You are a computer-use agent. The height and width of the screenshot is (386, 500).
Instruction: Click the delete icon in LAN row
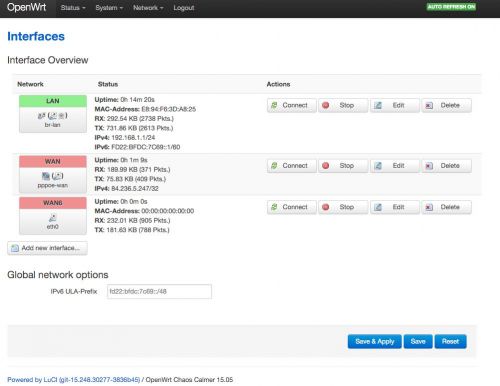pos(429,105)
